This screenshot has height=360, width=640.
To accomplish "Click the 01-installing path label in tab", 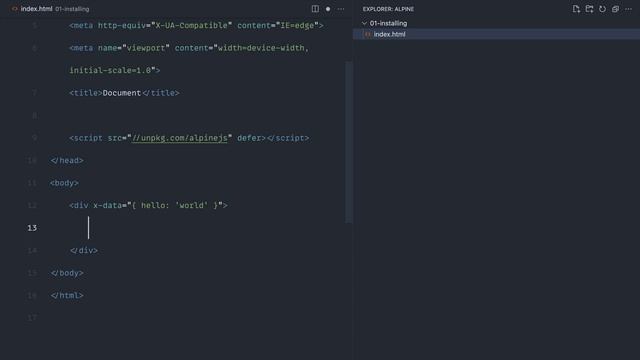I will pyautogui.click(x=72, y=9).
